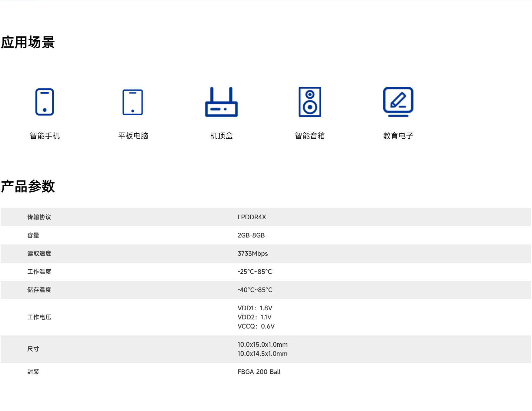This screenshot has width=532, height=411.
Task: Click the 产品参数 section heading
Action: coord(28,186)
